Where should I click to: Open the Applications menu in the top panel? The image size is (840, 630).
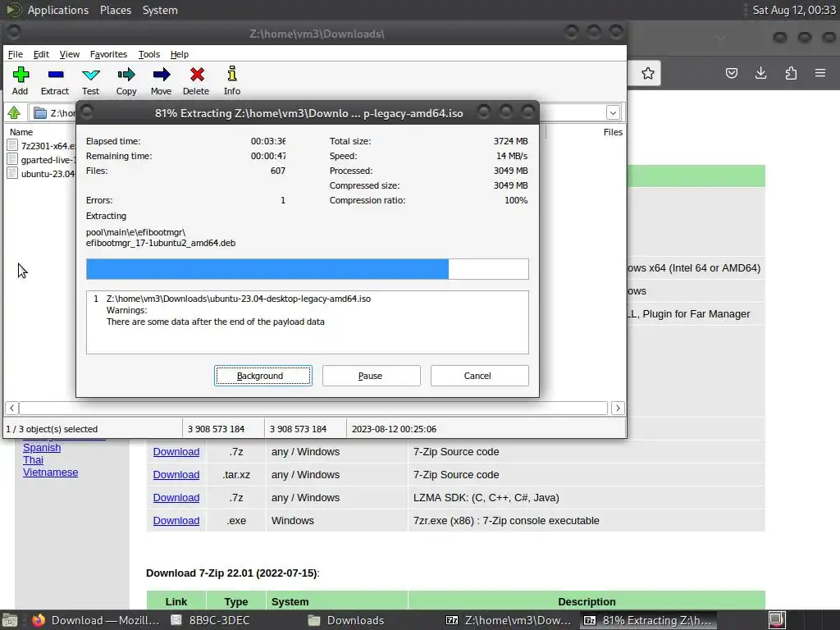tap(58, 10)
